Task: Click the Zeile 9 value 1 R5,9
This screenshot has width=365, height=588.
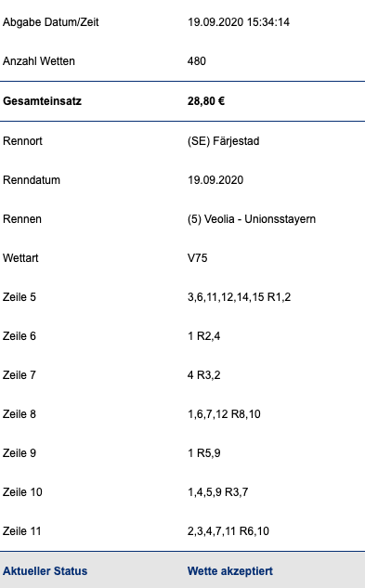Action: pos(203,453)
